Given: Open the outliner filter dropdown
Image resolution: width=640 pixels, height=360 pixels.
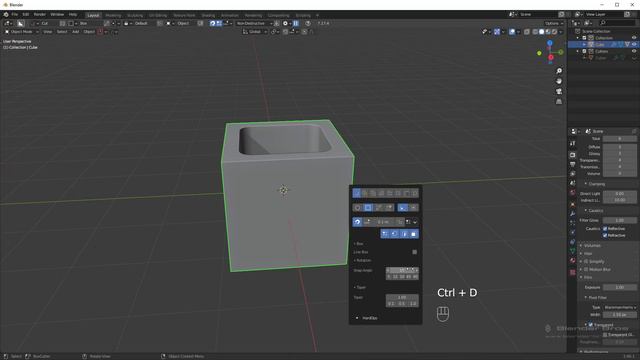Looking at the screenshot, I should click(588, 23).
